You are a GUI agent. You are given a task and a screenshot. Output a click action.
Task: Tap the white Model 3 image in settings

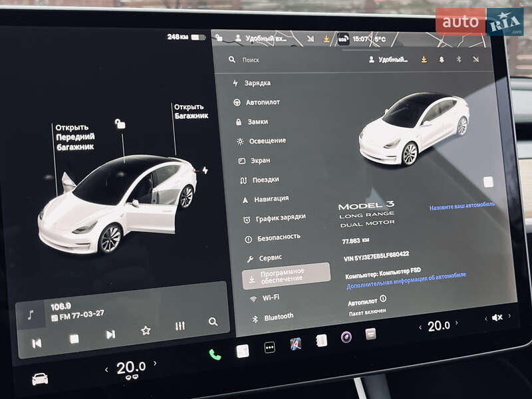click(x=414, y=129)
